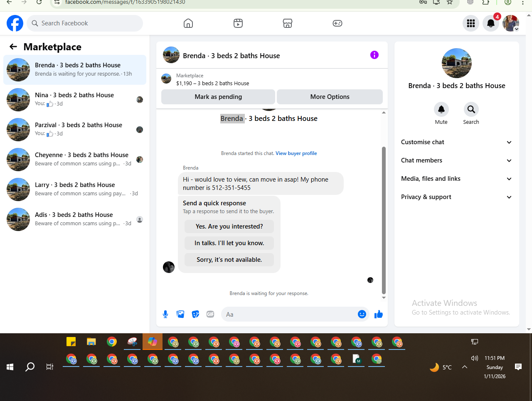Viewport: 532px width, 401px height.
Task: Open the Cheyenne conversation
Action: click(75, 160)
